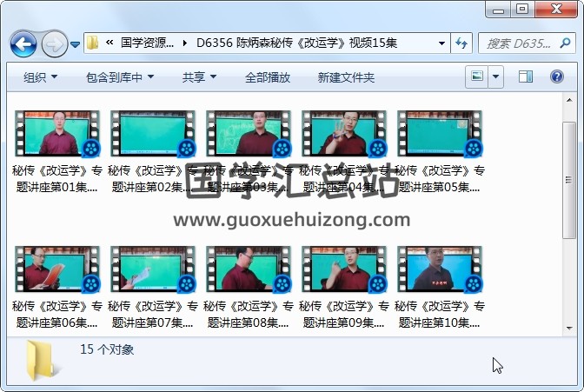Click the vertical scrollbar thumb
The width and height of the screenshot is (584, 392).
click(x=569, y=174)
